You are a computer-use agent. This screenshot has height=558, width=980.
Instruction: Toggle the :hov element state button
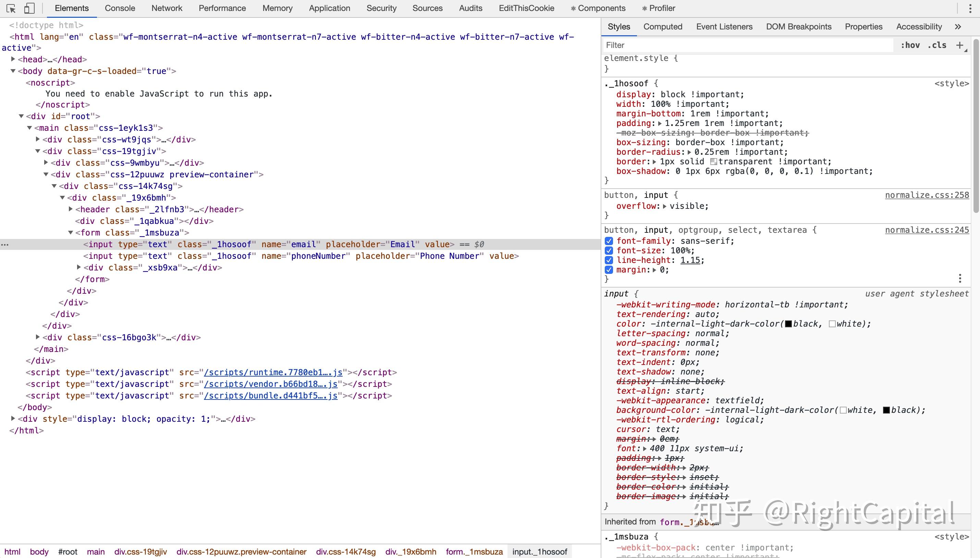coord(910,45)
